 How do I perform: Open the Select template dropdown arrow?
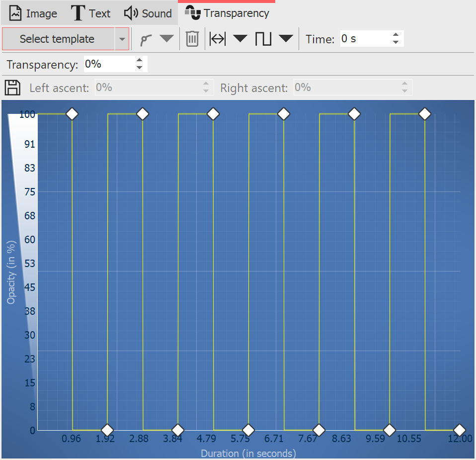click(x=122, y=38)
